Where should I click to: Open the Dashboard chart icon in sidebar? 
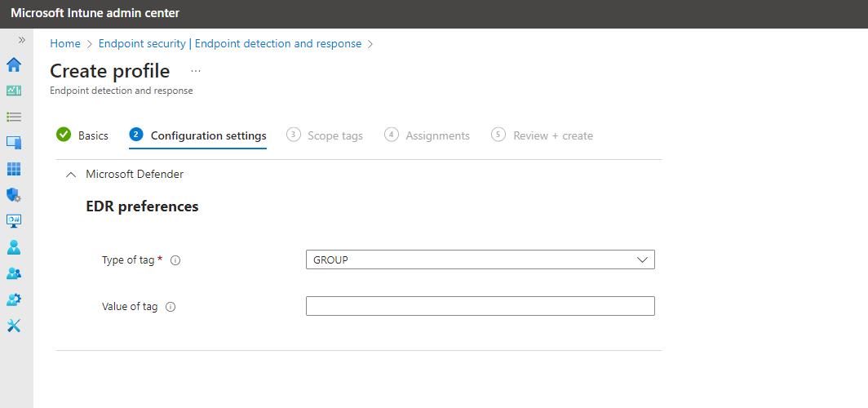click(14, 91)
